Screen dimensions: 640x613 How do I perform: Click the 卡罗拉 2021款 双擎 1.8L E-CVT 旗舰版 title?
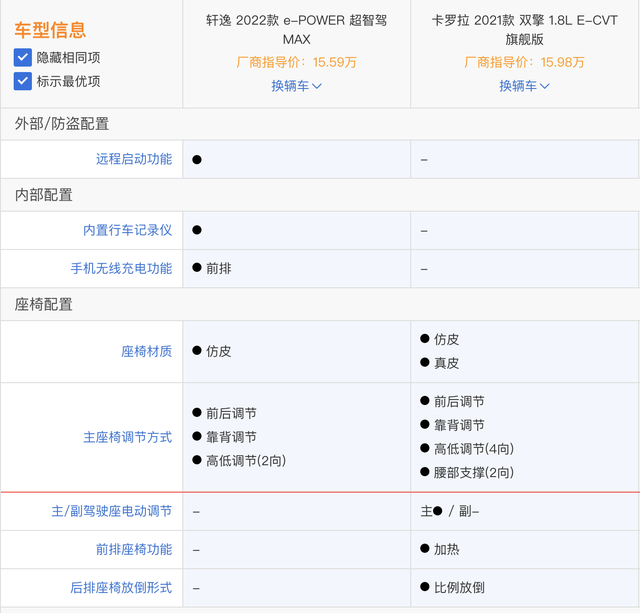(x=524, y=30)
